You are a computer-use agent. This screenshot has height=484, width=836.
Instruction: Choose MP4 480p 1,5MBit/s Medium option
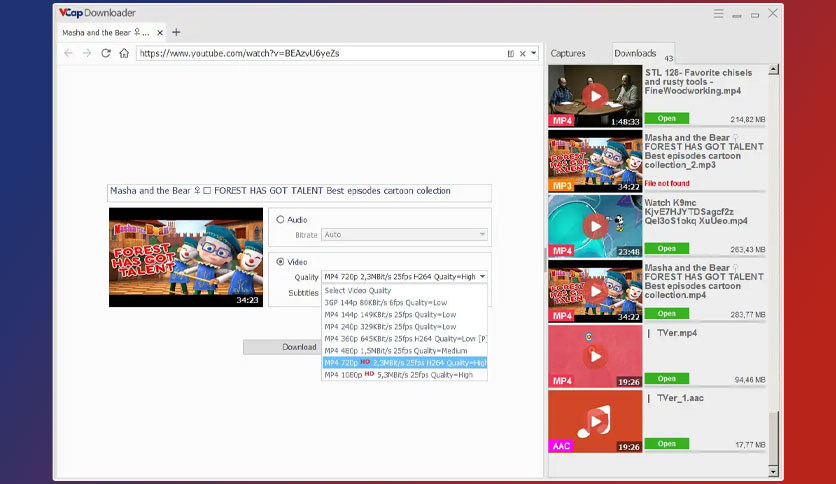(404, 351)
